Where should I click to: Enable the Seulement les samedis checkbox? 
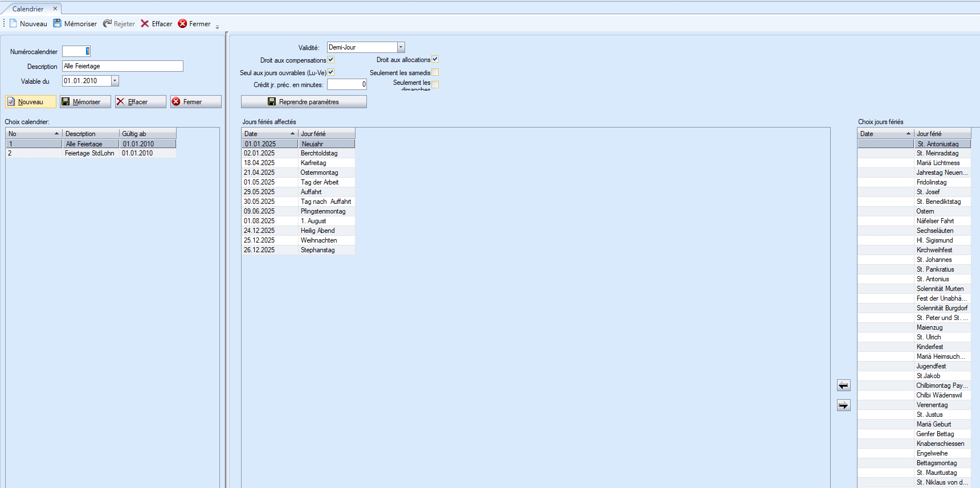tap(435, 72)
